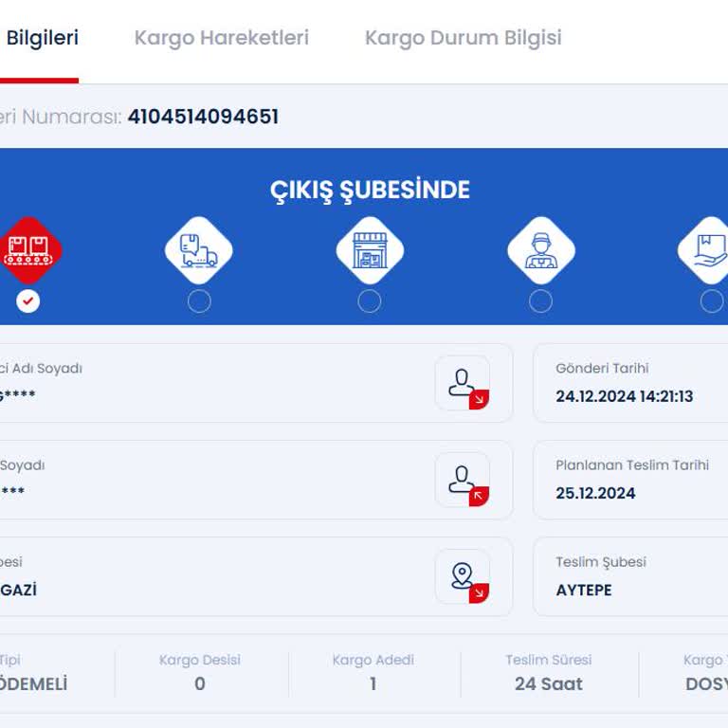
Task: Click the Kargo Desisi value 0
Action: (x=200, y=683)
